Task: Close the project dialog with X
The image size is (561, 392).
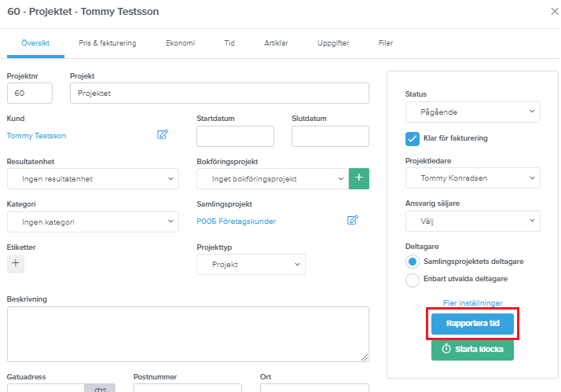Action: pyautogui.click(x=555, y=12)
